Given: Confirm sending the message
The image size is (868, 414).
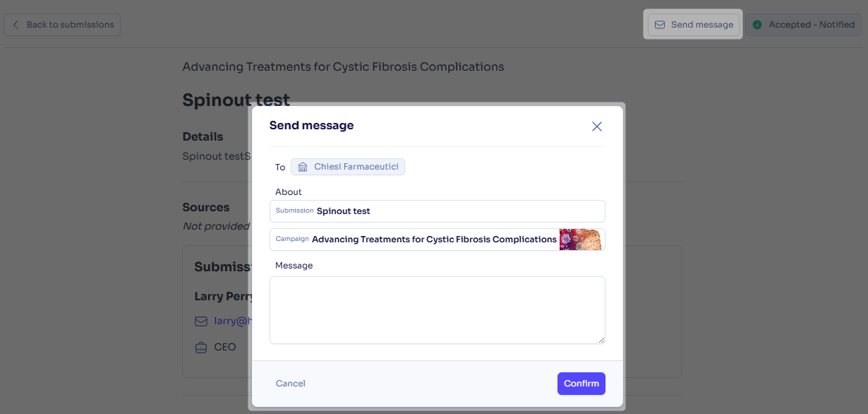Looking at the screenshot, I should [581, 384].
